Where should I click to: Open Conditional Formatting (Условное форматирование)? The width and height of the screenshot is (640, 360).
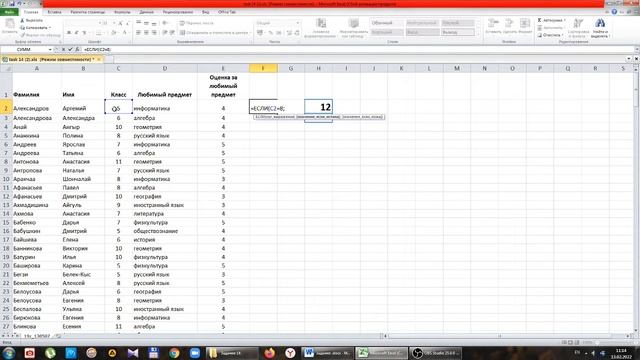coord(321,28)
